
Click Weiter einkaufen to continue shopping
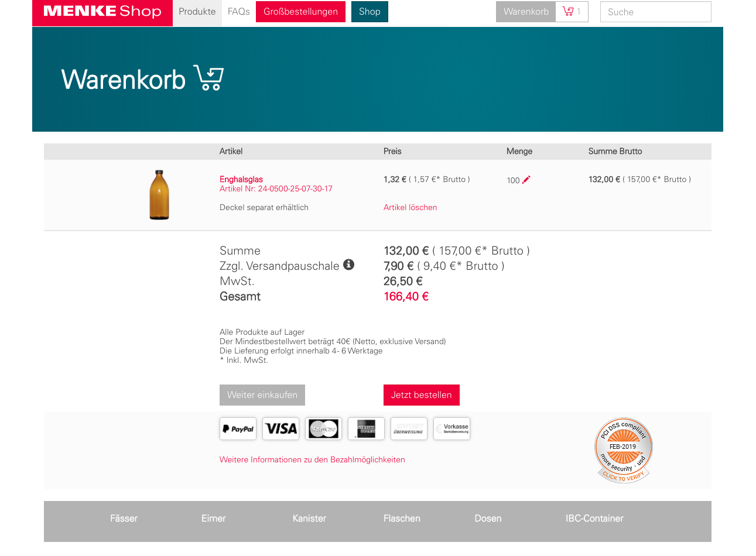point(262,395)
